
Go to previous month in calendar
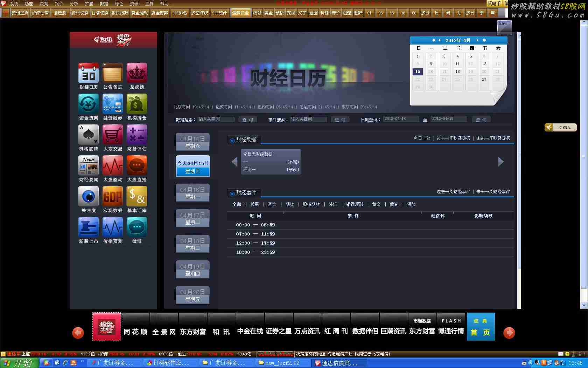pyautogui.click(x=440, y=40)
